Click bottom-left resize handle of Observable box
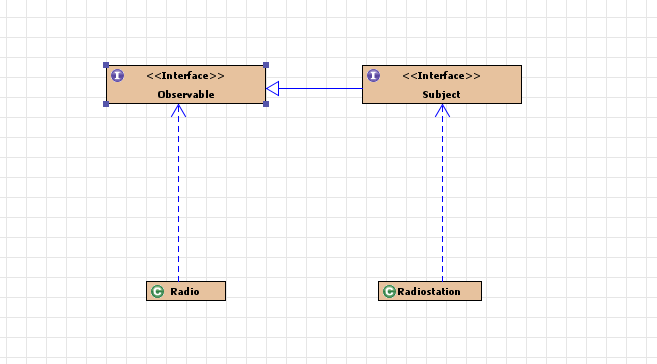Screen dimensions: 657x364 pyautogui.click(x=106, y=104)
